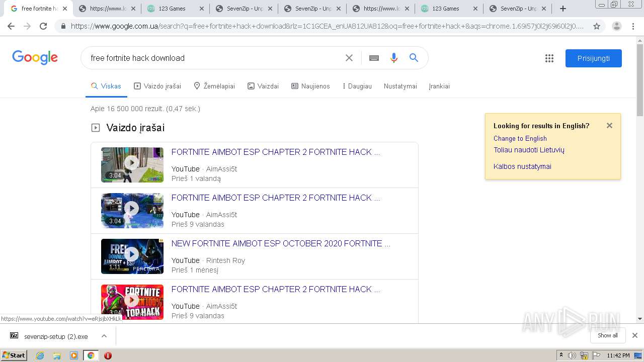644x362 pixels.
Task: Choose 'Toliau naudoti Lietuvių' link
Action: [529, 150]
